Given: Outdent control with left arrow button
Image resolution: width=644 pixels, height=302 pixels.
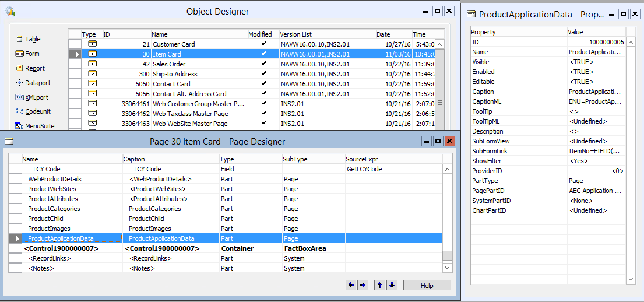Looking at the screenshot, I should tap(351, 285).
